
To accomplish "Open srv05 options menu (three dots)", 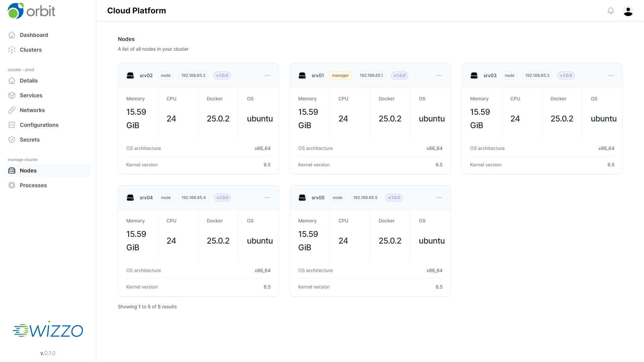I will pyautogui.click(x=439, y=198).
